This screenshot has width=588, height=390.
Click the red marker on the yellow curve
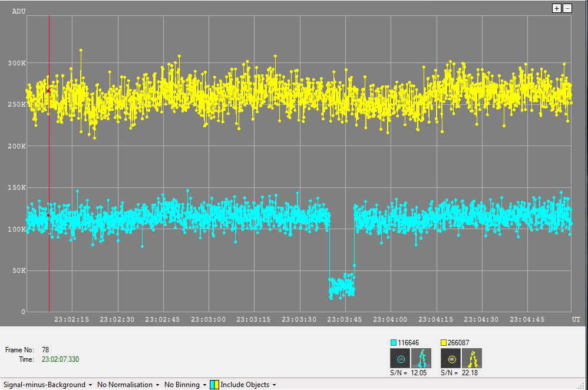pos(48,91)
